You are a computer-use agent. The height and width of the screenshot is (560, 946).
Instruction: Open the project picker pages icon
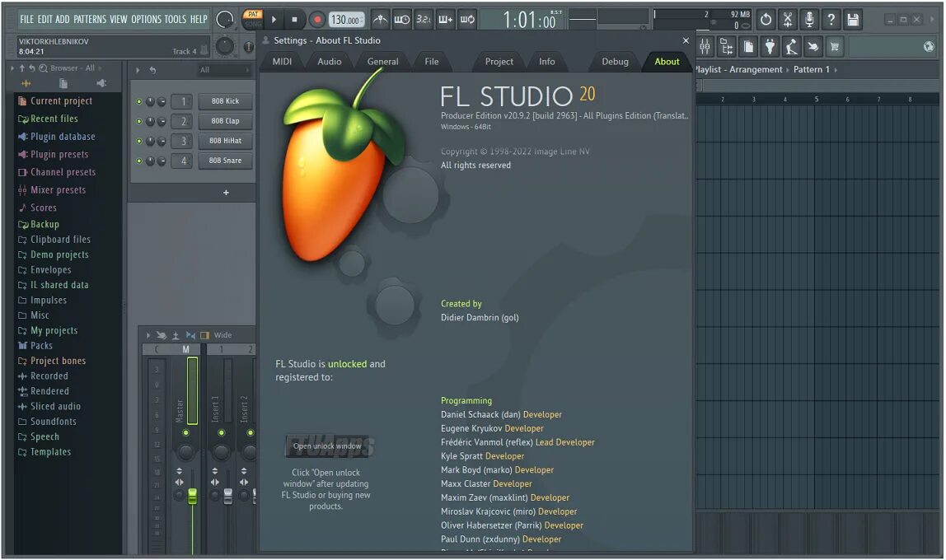748,46
